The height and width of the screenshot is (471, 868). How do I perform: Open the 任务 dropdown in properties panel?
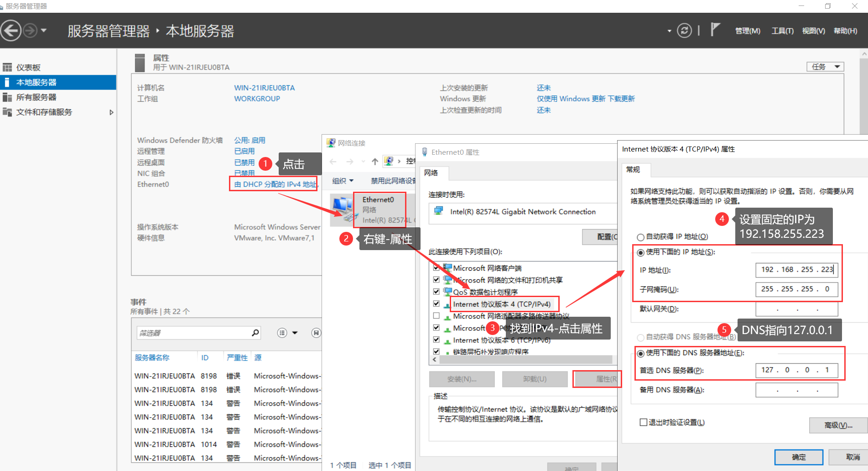tap(825, 67)
